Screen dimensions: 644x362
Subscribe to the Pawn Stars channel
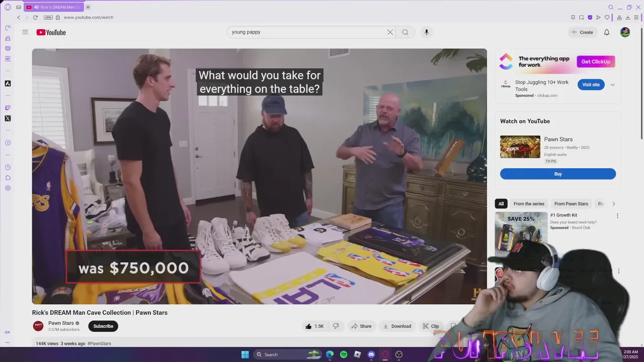click(x=103, y=326)
